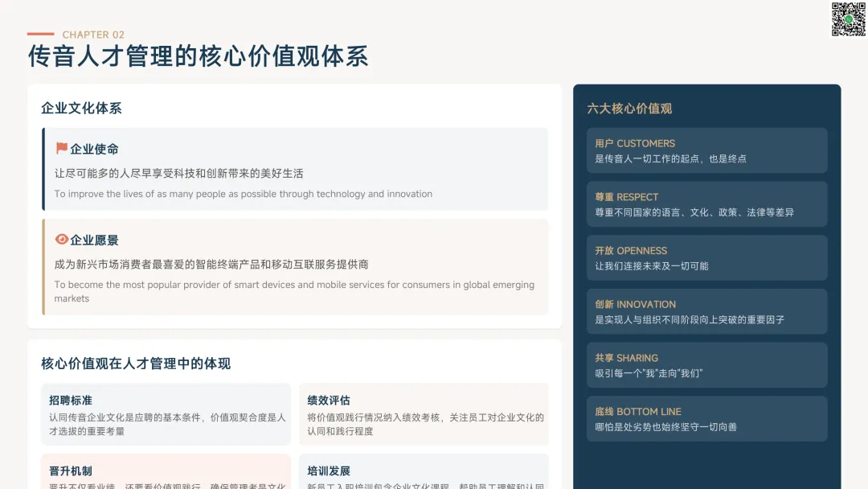
Task: Select the vision line 成为新兴市场消费者最喜爱
Action: click(211, 264)
